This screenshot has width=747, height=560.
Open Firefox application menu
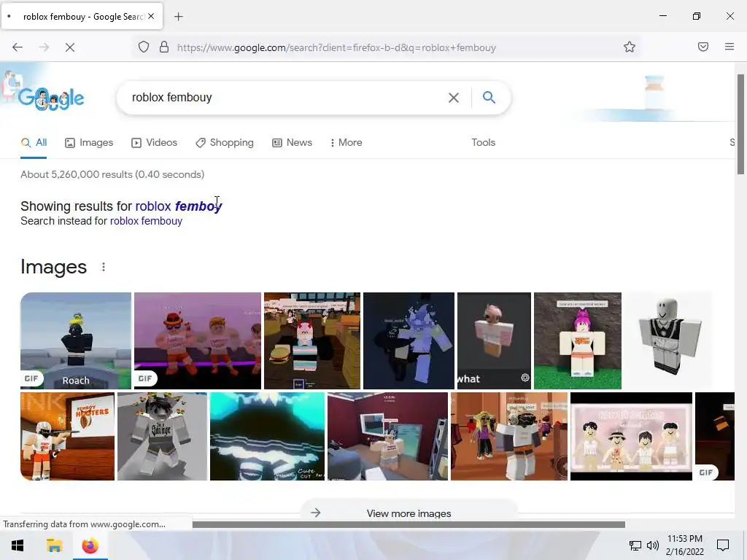coord(729,47)
